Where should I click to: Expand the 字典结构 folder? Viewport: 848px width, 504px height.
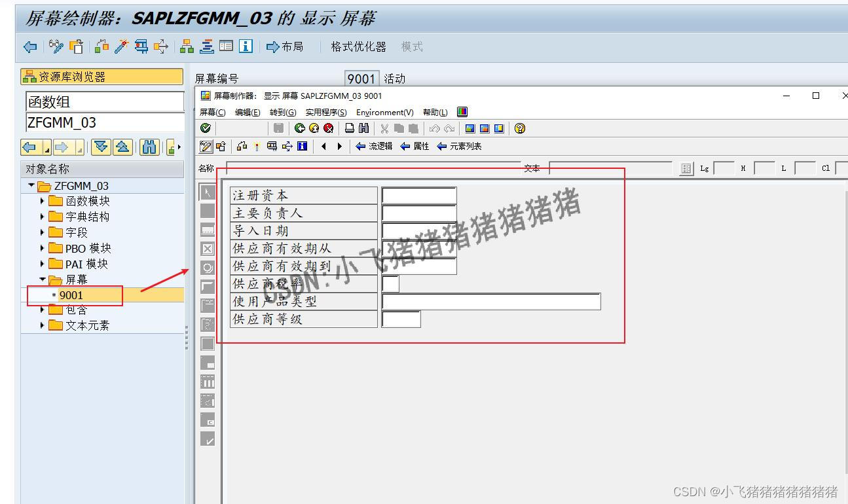(43, 217)
